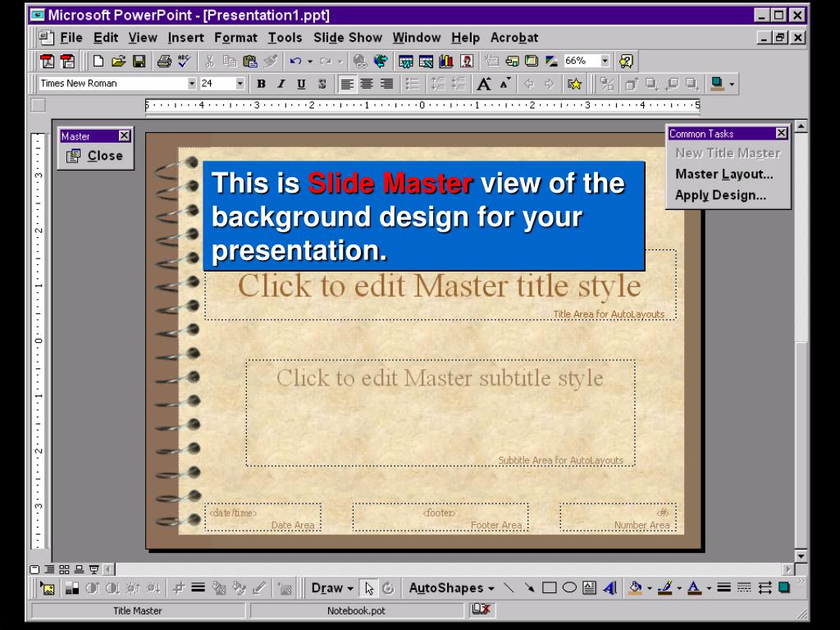Image resolution: width=840 pixels, height=630 pixels.
Task: Open Animation Effects star icon
Action: (x=574, y=84)
